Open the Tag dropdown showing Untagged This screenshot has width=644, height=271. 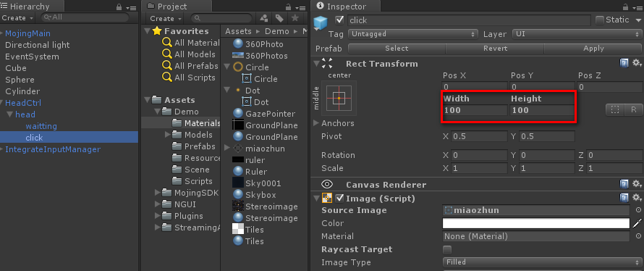tap(413, 34)
